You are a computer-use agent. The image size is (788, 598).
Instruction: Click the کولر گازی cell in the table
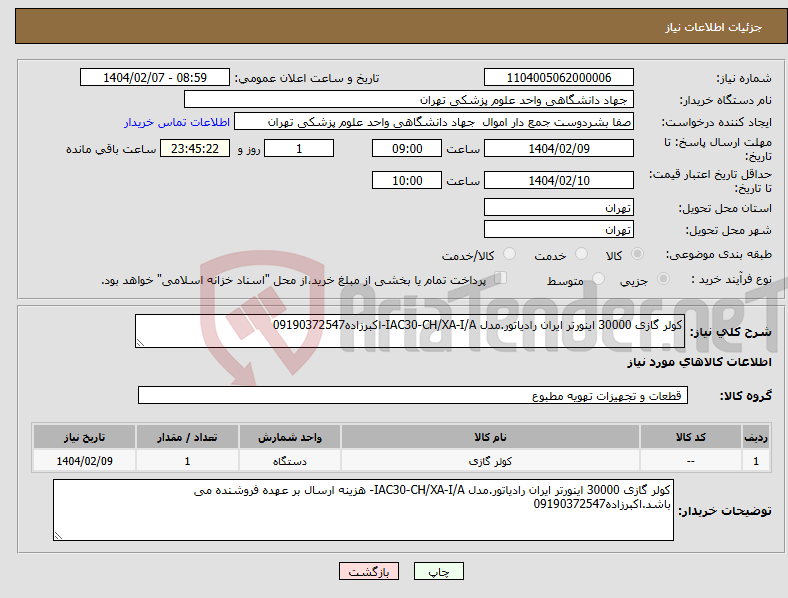pyautogui.click(x=490, y=461)
